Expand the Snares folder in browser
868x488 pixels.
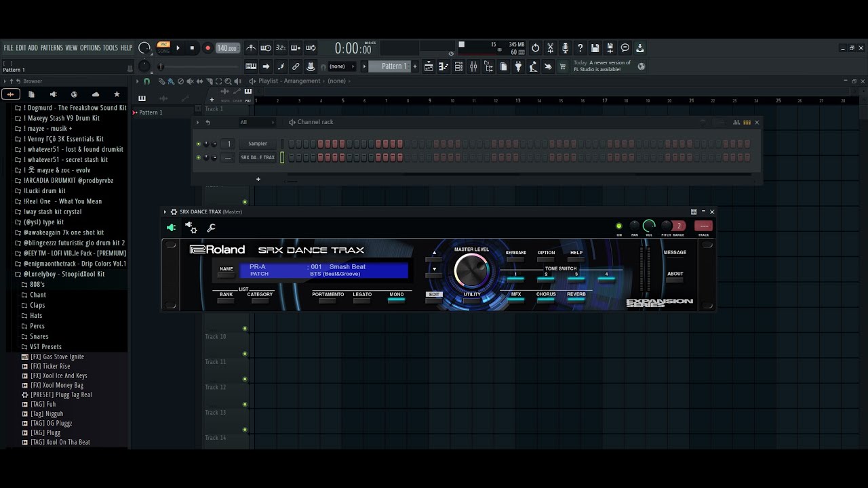[39, 337]
